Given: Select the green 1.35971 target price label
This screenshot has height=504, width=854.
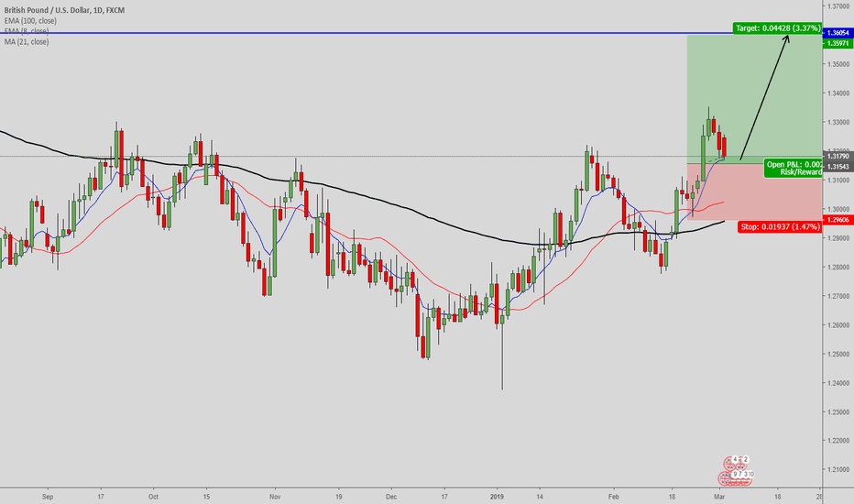Looking at the screenshot, I should 838,43.
